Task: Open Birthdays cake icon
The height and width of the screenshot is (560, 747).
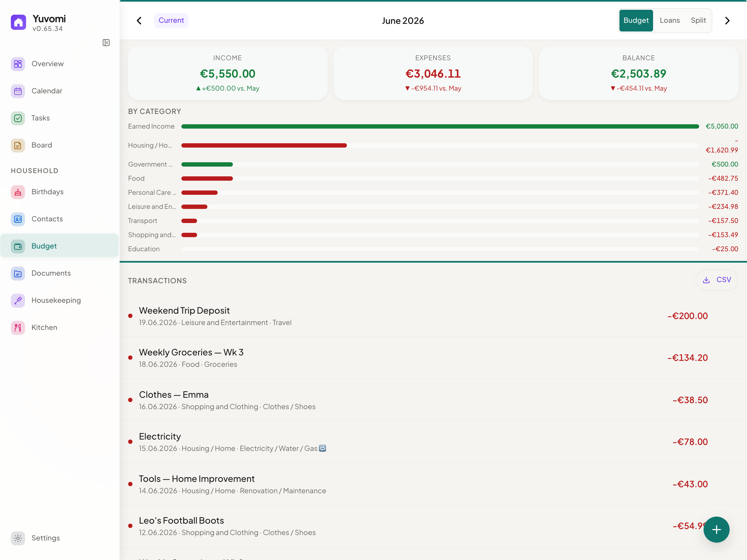Action: tap(18, 192)
